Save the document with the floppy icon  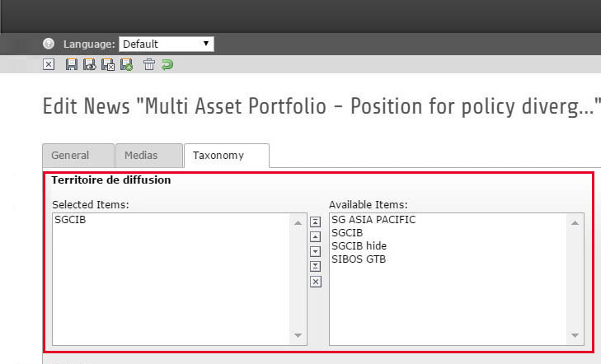[x=71, y=64]
